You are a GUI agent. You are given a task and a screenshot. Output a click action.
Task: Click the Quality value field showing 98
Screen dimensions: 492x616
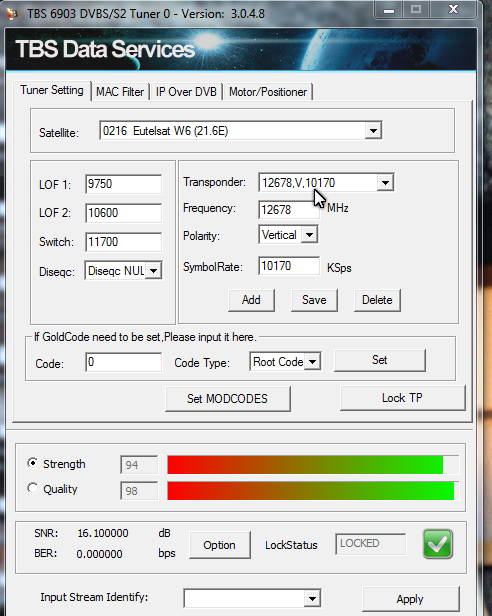[x=139, y=491]
